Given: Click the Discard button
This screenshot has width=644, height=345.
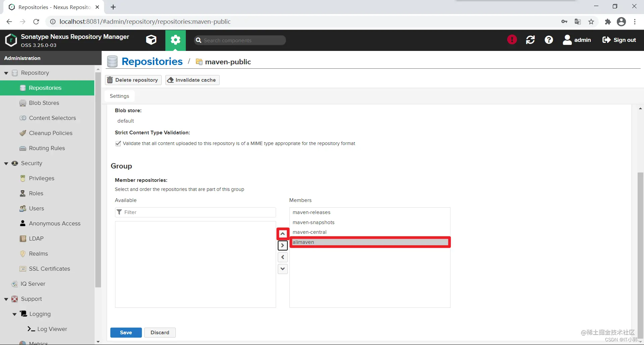Looking at the screenshot, I should click(160, 333).
